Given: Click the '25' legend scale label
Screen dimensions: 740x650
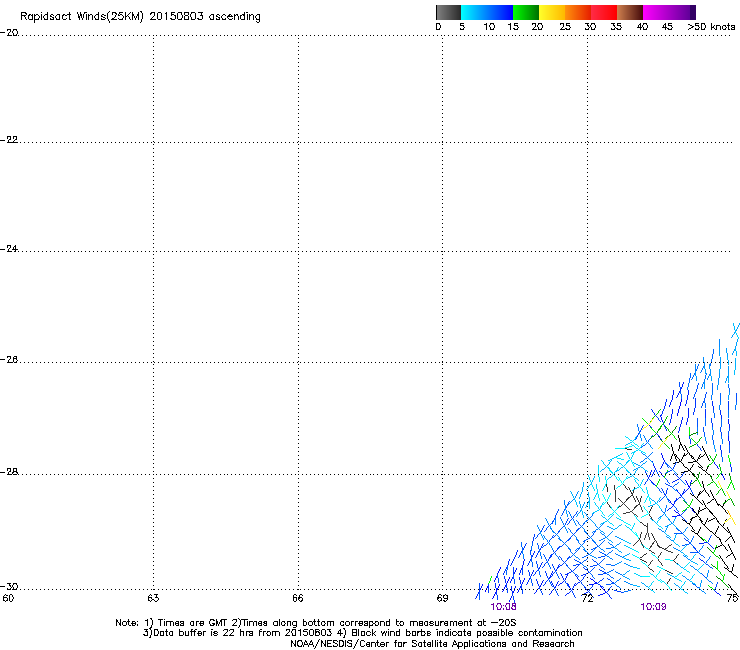Looking at the screenshot, I should coord(565,27).
